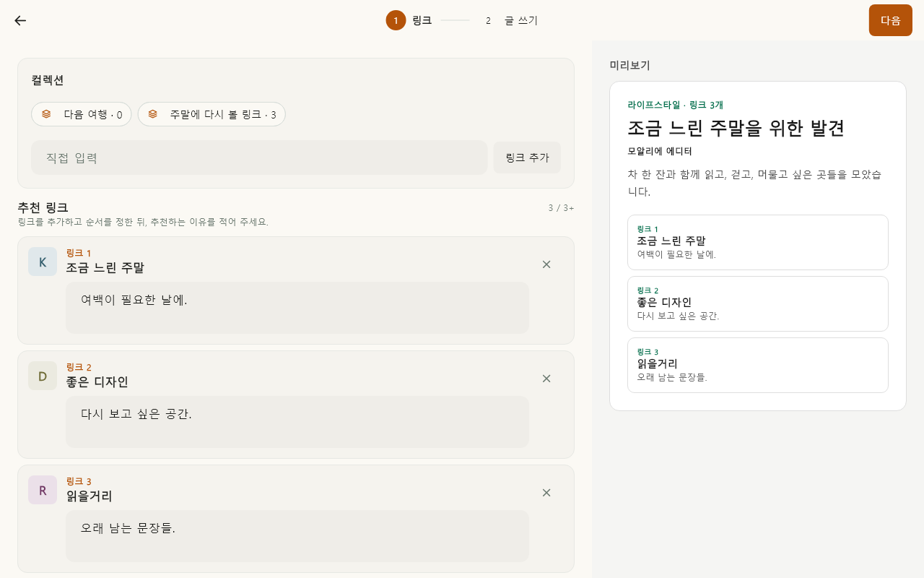Screen dimensions: 924x578
Task: Click the 읽을거리 title in link card 3
Action: tap(89, 496)
